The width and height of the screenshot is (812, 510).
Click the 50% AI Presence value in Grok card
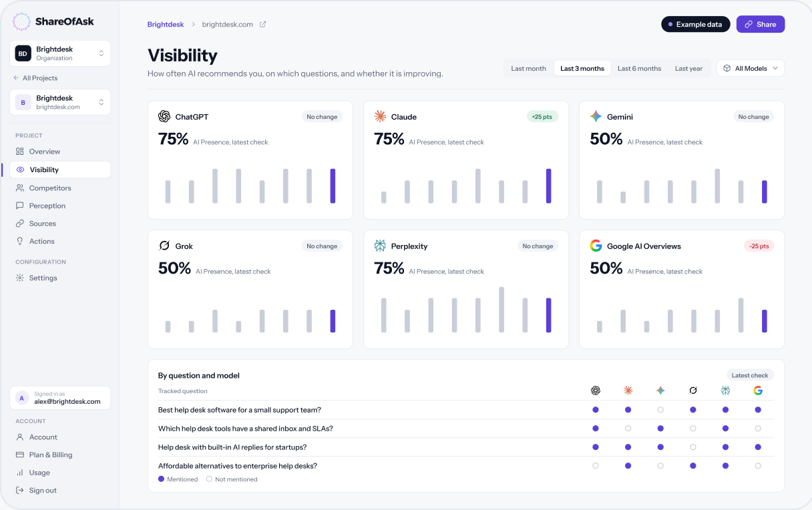175,268
